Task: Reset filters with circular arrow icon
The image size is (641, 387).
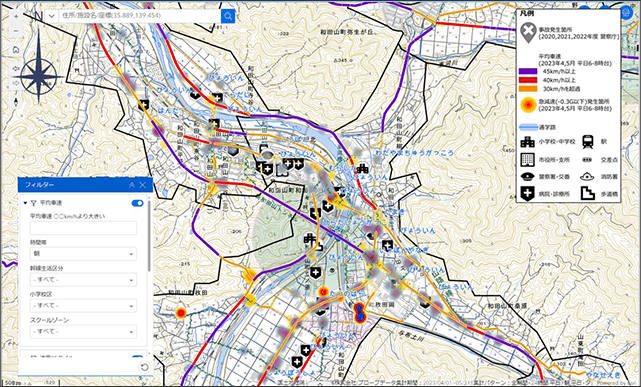Action: (x=144, y=367)
